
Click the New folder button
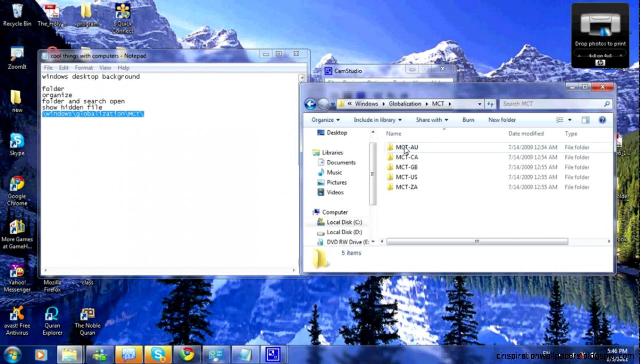point(501,119)
